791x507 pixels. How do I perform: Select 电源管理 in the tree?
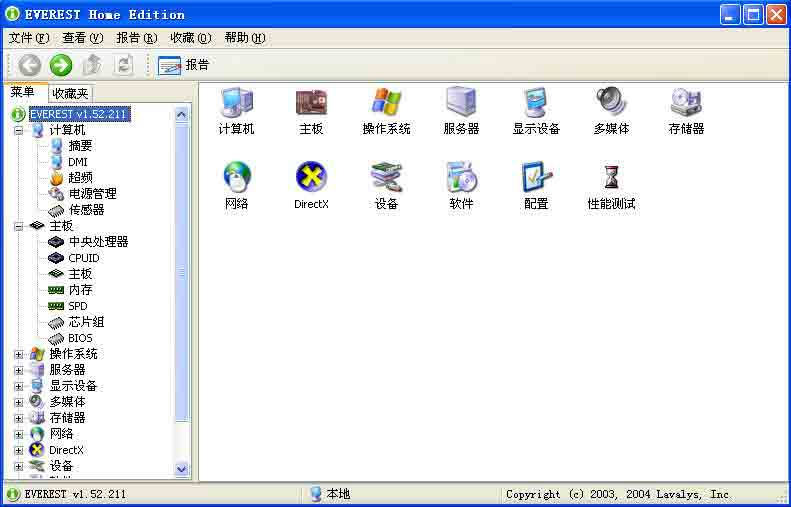coord(92,194)
